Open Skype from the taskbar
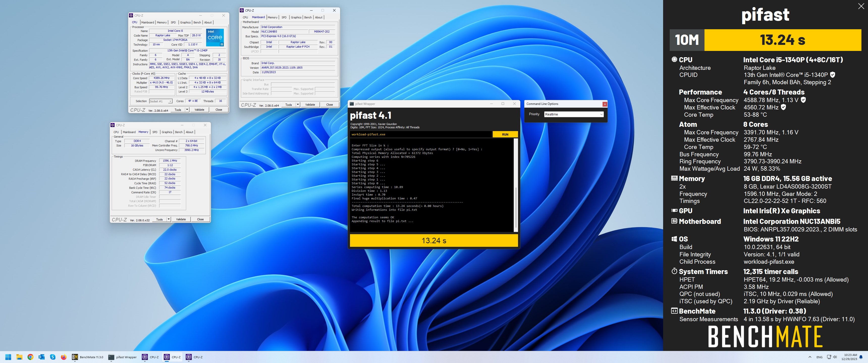 click(52, 357)
